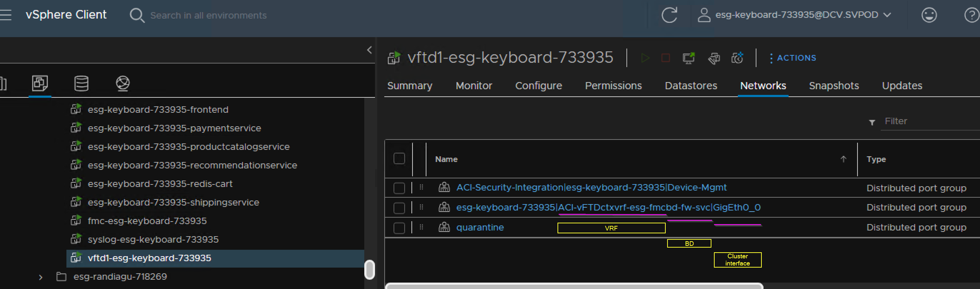
Task: Check the GigEth0_0 network row checkbox
Action: click(399, 208)
